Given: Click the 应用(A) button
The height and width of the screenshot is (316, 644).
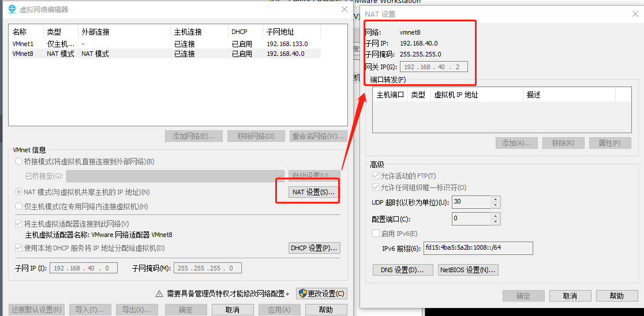Looking at the screenshot, I should click(x=279, y=310).
